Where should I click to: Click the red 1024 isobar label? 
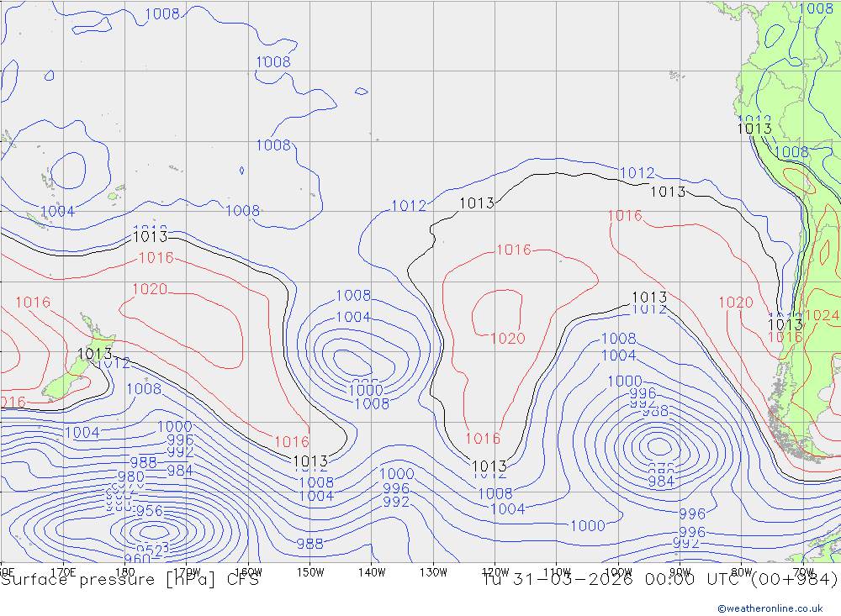pos(822,315)
